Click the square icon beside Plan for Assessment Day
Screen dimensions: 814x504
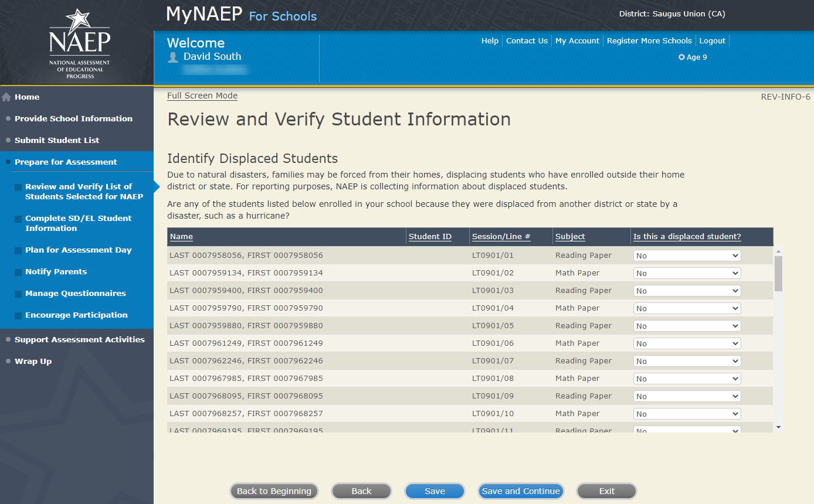click(18, 250)
